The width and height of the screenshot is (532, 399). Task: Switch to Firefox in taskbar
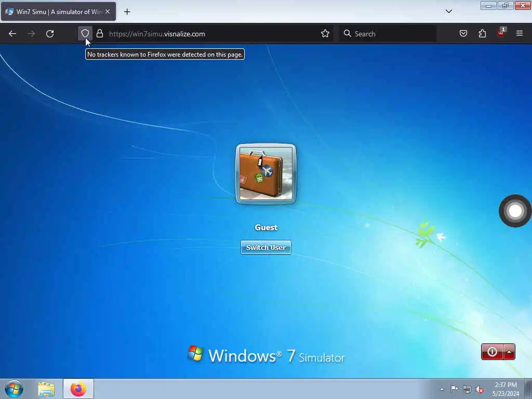[x=78, y=389]
